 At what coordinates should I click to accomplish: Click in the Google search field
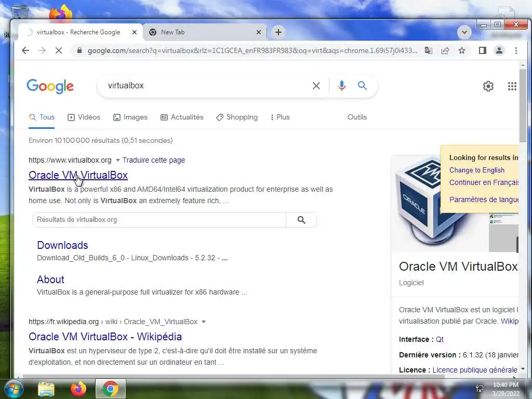pyautogui.click(x=207, y=86)
